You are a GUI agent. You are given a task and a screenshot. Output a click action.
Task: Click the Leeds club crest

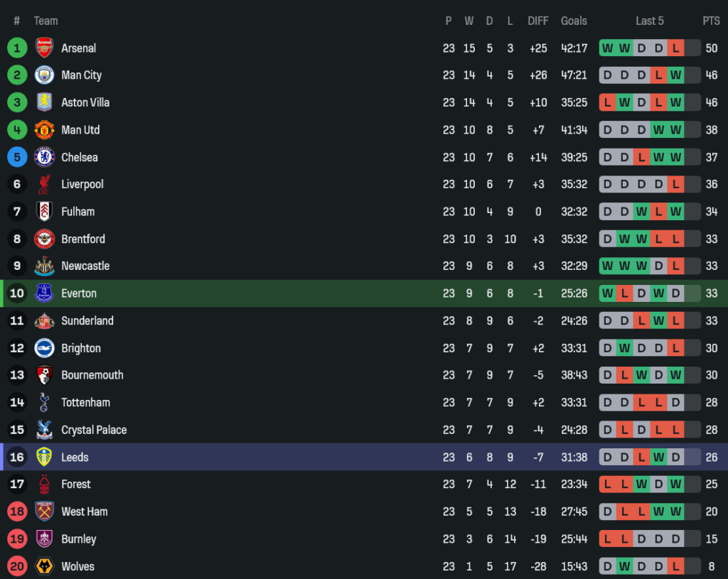tap(44, 457)
